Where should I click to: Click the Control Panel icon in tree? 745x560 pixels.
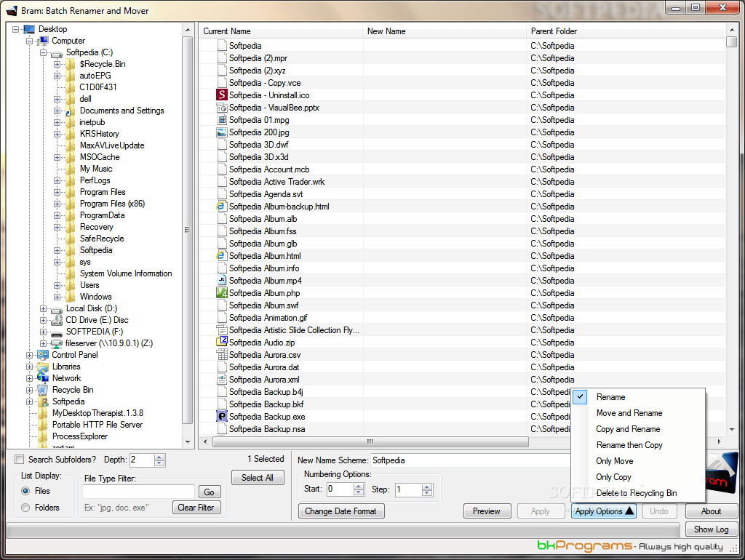pyautogui.click(x=43, y=355)
